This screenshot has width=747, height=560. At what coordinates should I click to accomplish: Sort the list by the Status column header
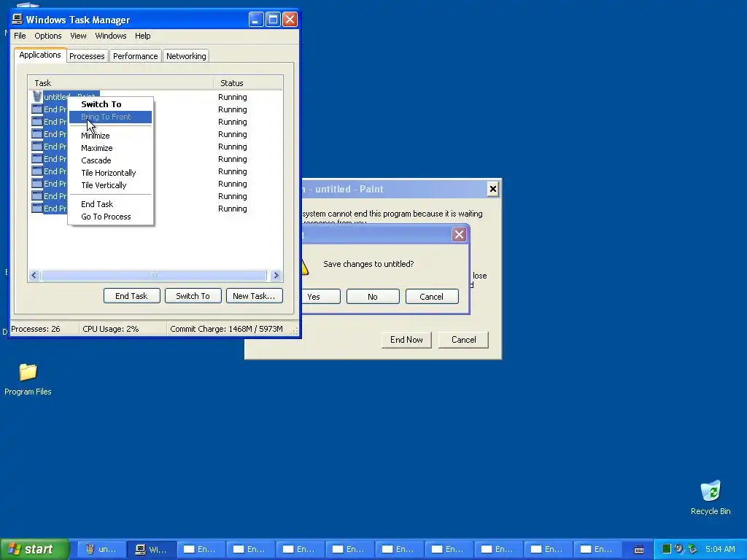(x=248, y=83)
